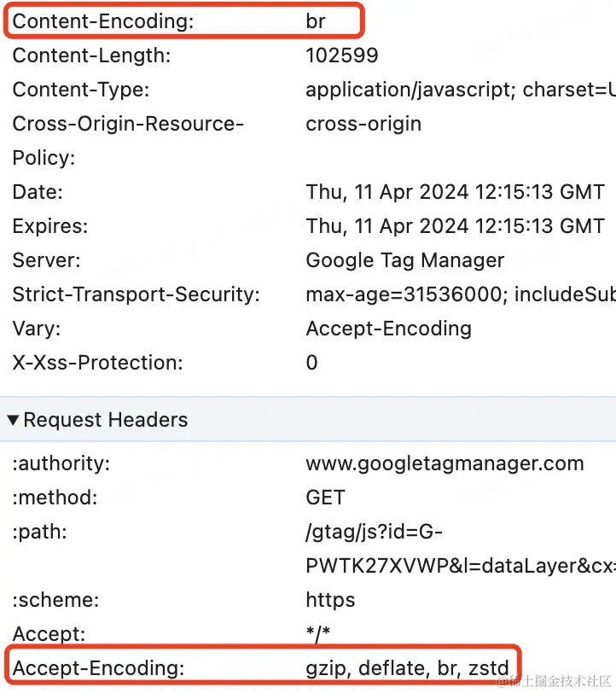Select the X-Xss-Protection value 0
The height and width of the screenshot is (693, 616).
tap(311, 363)
